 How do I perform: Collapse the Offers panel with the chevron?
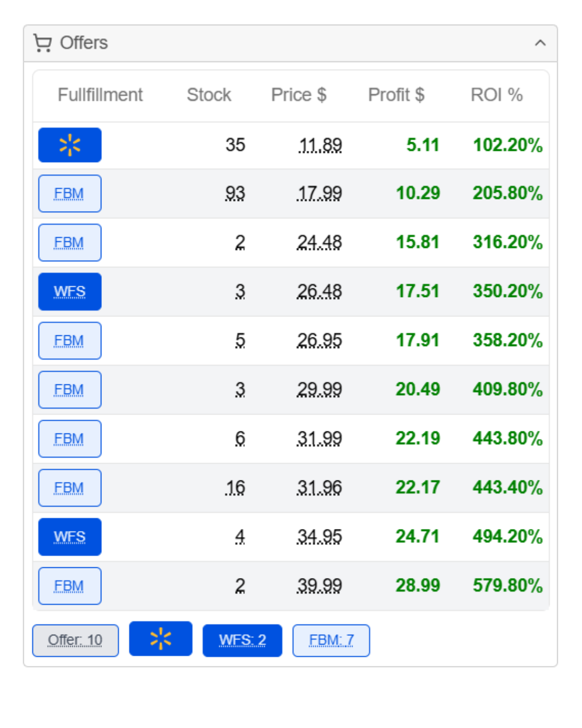click(540, 43)
